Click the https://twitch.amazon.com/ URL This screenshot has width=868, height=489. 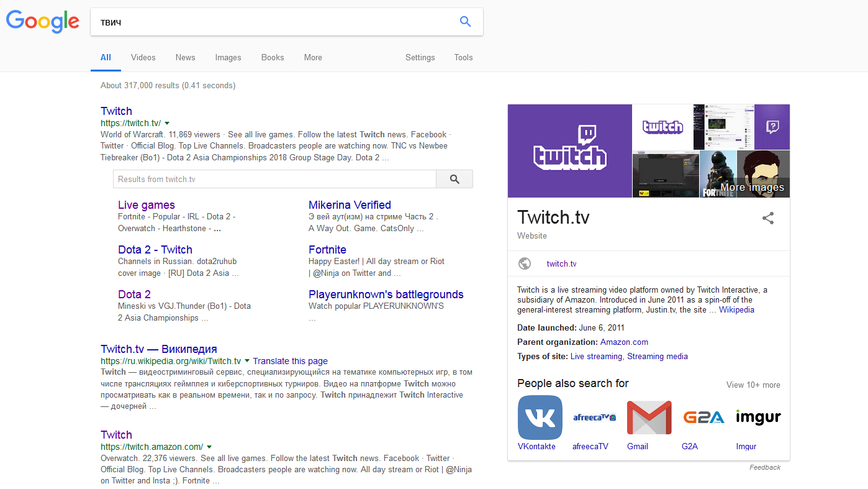pos(151,447)
